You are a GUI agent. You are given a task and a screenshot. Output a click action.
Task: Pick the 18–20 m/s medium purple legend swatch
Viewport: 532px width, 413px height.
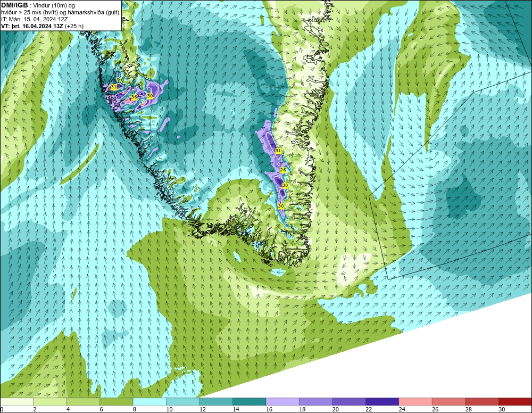(316, 402)
